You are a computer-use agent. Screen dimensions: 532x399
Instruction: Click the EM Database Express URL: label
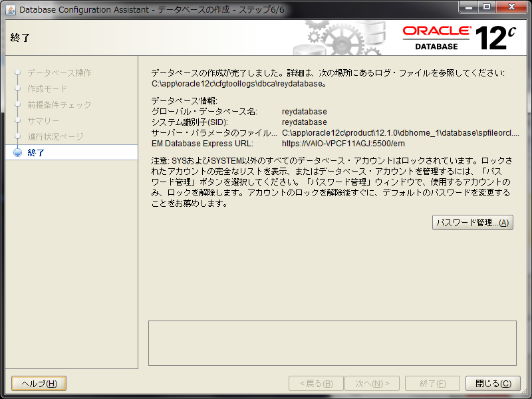click(202, 144)
